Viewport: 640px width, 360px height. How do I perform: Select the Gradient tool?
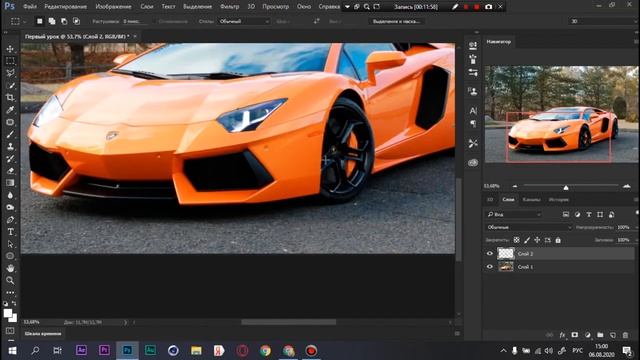tap(10, 183)
